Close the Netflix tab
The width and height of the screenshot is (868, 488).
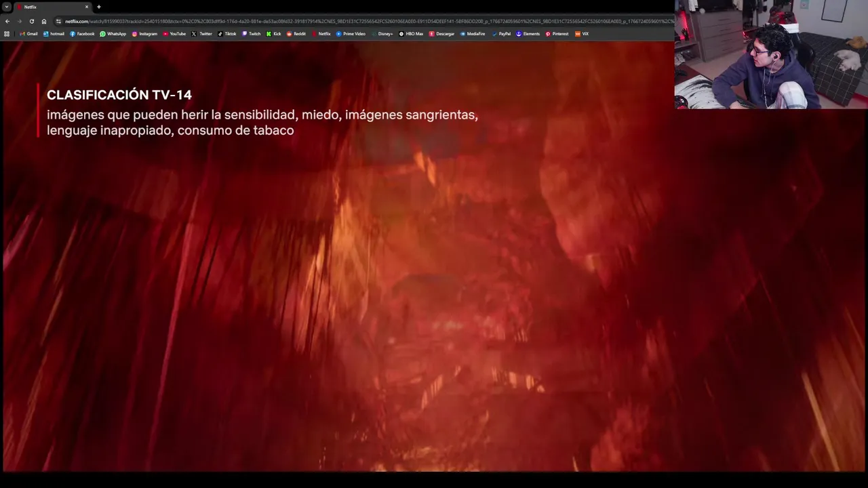(x=87, y=7)
